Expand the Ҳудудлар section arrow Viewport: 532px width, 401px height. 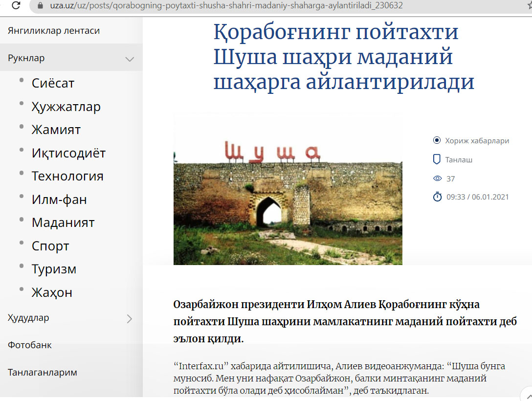(x=129, y=318)
